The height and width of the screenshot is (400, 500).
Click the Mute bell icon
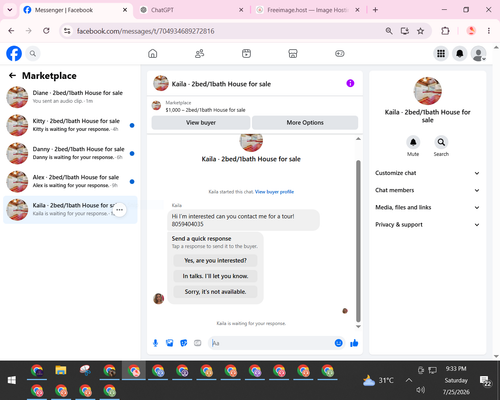coord(413,142)
